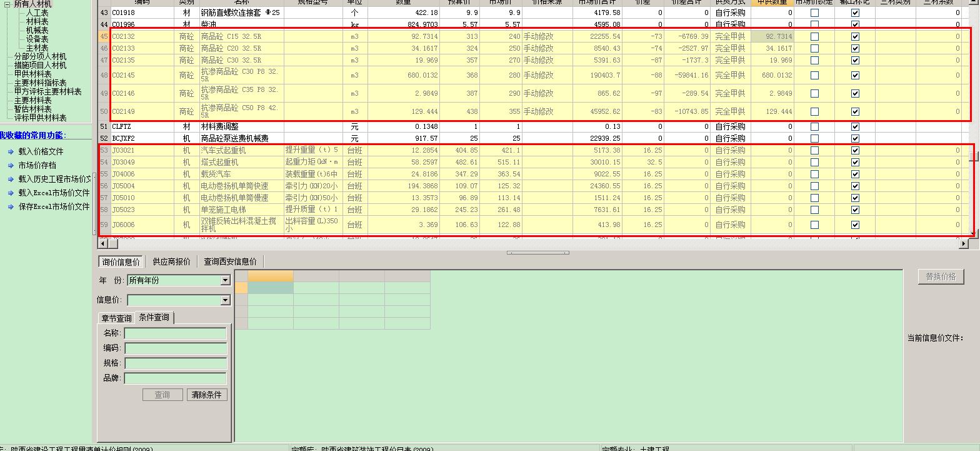The image size is (980, 451).
Task: Click the 塔式起重机 name cell
Action: click(x=241, y=162)
